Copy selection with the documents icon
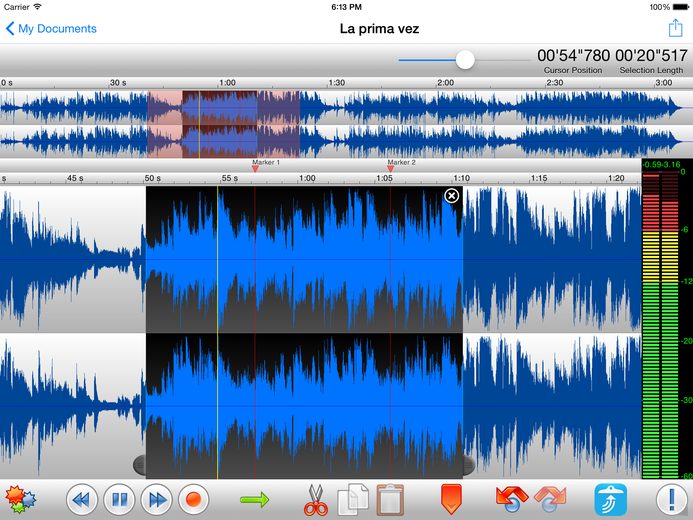This screenshot has height=520, width=693. click(x=353, y=500)
